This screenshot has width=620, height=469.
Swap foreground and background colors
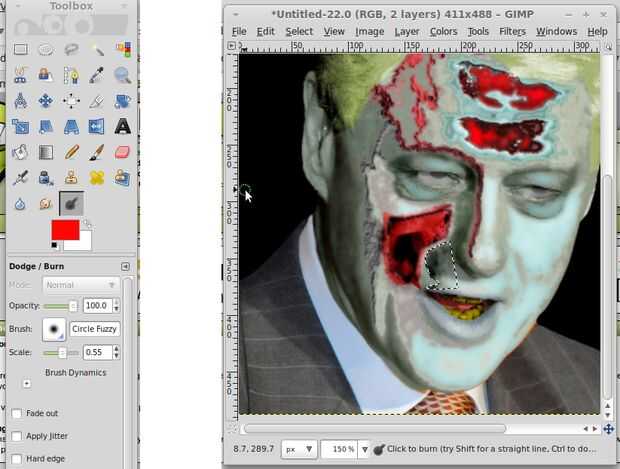(87, 224)
